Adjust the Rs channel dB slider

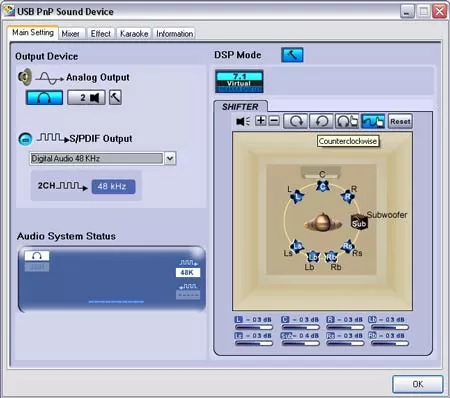345,343
